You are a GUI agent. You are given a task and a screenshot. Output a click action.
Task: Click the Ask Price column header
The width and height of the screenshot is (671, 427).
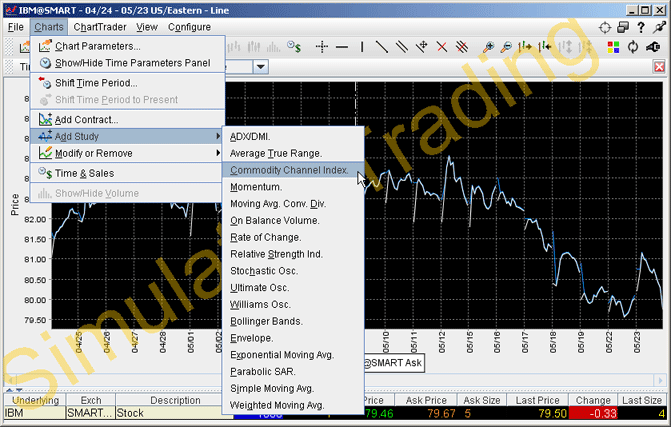coord(426,400)
